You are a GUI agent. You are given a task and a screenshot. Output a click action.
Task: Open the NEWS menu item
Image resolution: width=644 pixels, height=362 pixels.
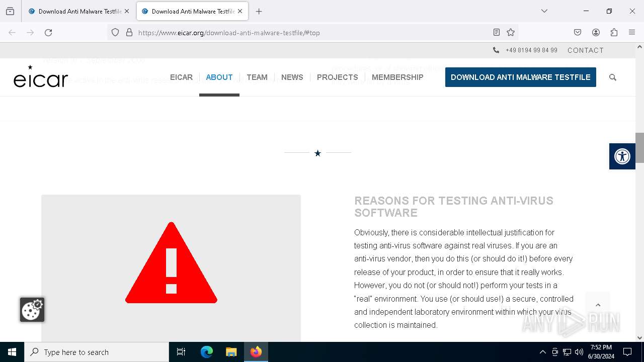(x=292, y=77)
